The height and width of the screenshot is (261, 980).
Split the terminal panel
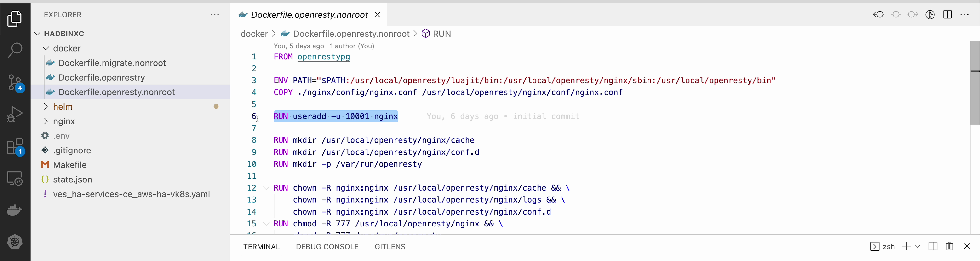pos(933,246)
